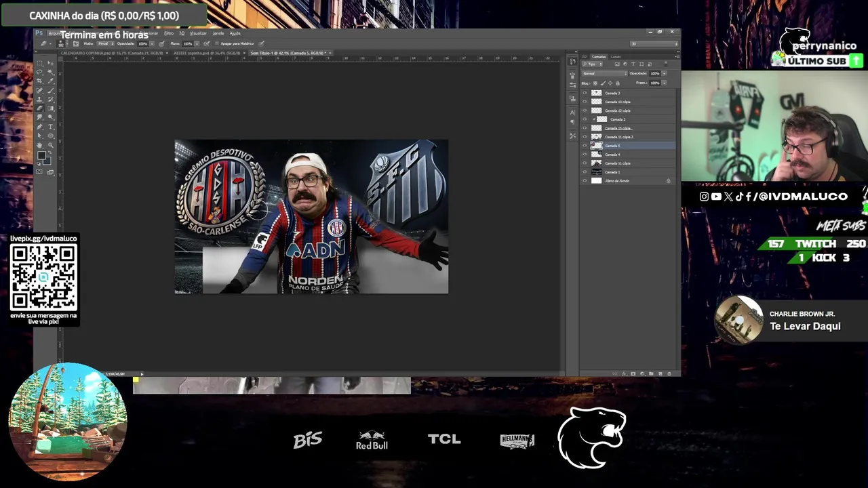Open blend mode Normal dropdown
This screenshot has width=868, height=488.
604,73
